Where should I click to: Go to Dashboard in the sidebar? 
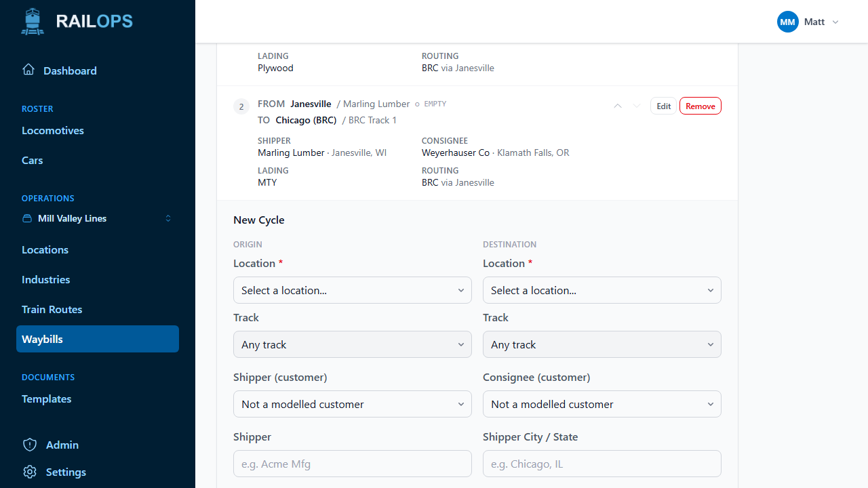pyautogui.click(x=98, y=70)
